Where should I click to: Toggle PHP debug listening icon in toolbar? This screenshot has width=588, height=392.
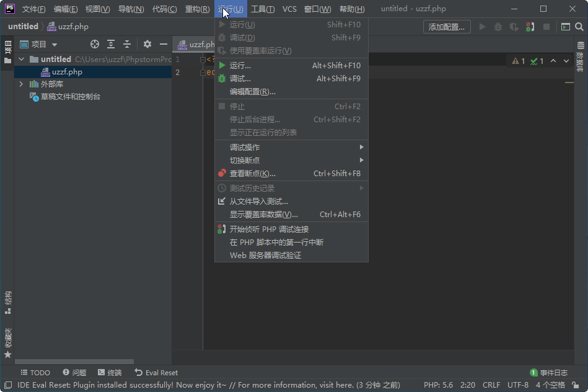[530, 27]
